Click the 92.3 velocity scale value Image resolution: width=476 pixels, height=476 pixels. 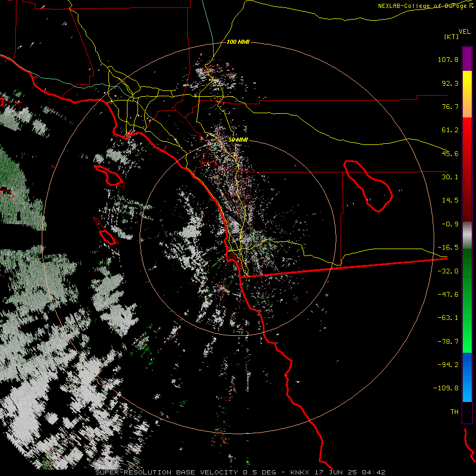(450, 83)
